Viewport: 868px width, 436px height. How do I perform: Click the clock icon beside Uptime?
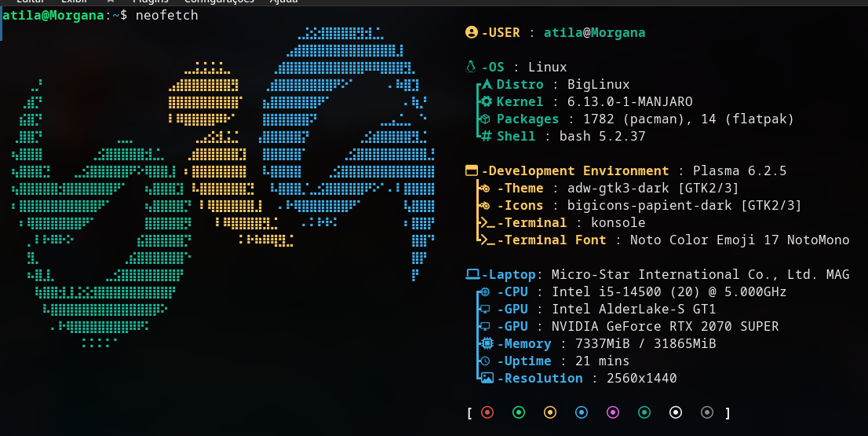click(x=487, y=361)
